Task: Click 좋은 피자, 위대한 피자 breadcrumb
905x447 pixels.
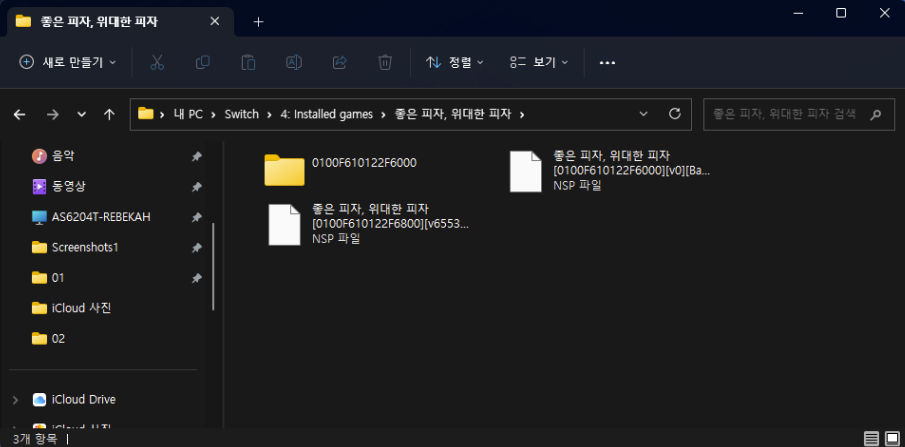Action: [x=453, y=114]
